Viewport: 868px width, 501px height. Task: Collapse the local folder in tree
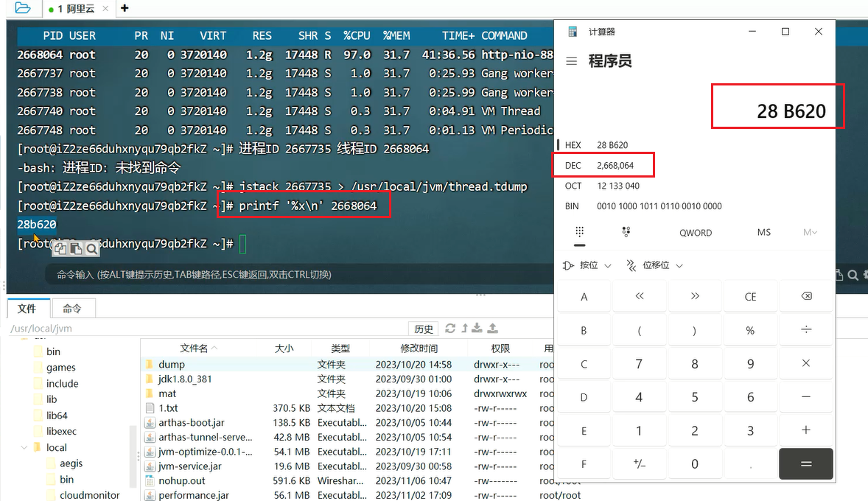[x=24, y=447]
